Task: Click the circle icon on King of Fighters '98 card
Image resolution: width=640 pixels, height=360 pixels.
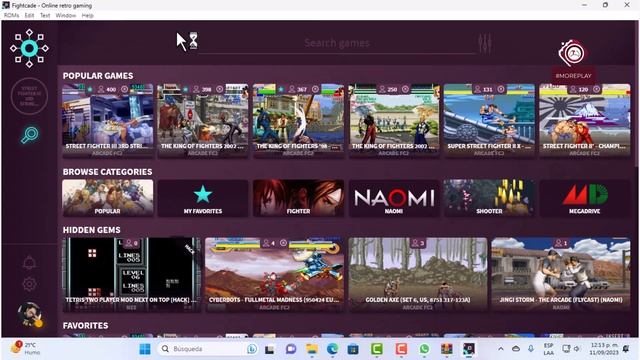Action: click(315, 89)
